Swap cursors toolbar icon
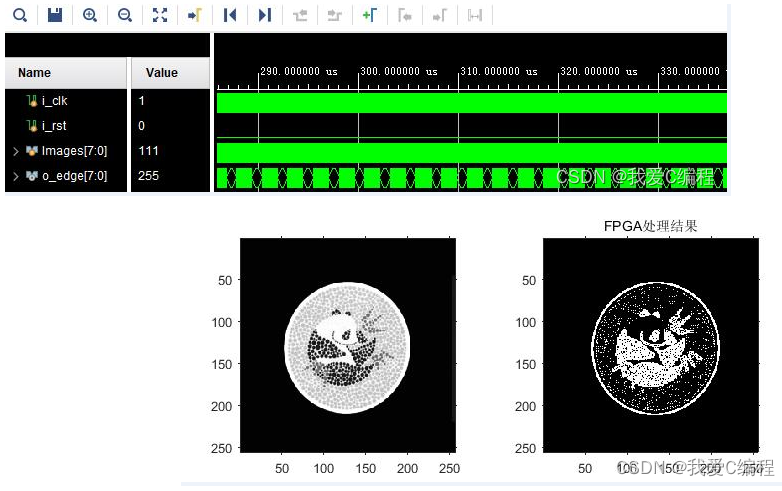Viewport: 782px width, 491px height. tap(475, 15)
